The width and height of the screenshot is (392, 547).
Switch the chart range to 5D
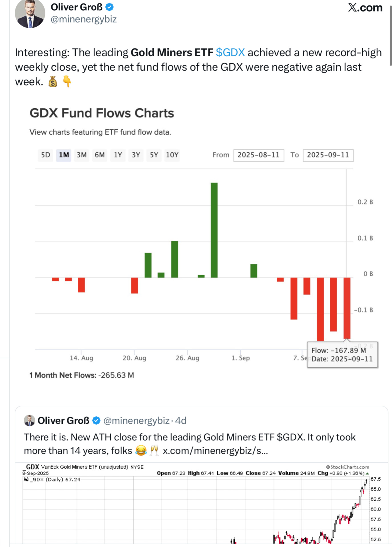coord(46,155)
